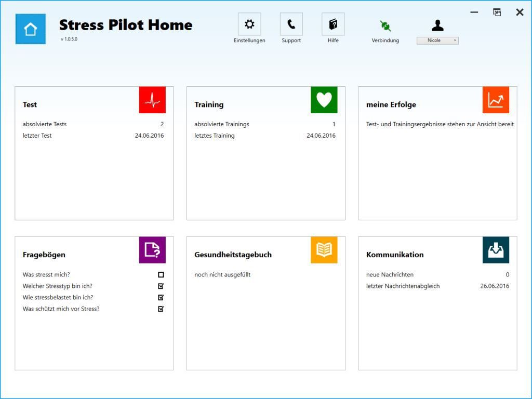This screenshot has height=399, width=532.
Task: Open the red Test heartbeat icon
Action: (x=152, y=100)
